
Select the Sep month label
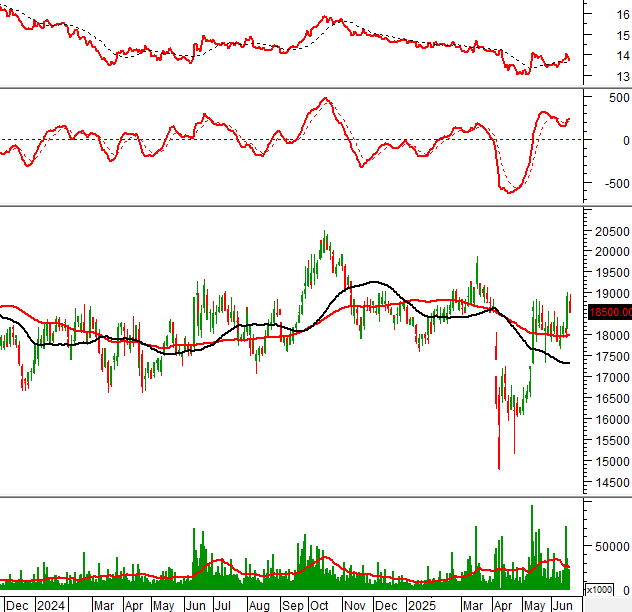pyautogui.click(x=293, y=606)
